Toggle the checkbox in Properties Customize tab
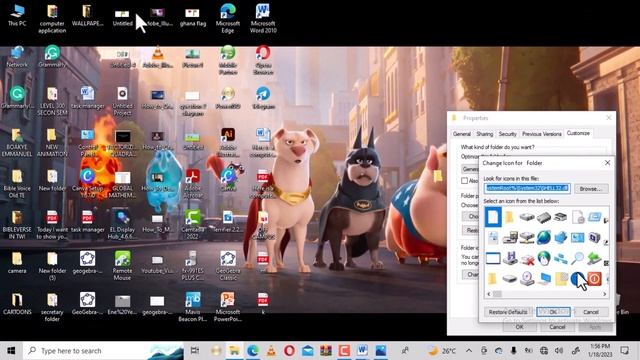This screenshot has height=360, width=640. [464, 180]
